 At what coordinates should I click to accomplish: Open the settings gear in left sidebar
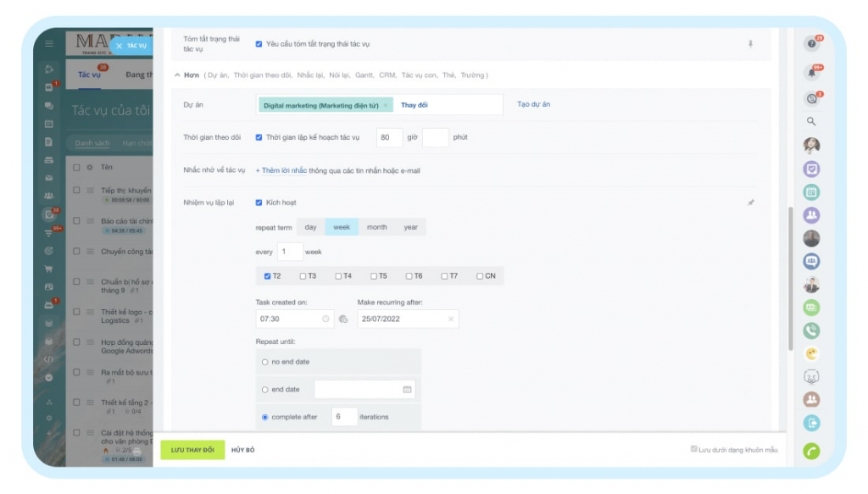[49, 419]
